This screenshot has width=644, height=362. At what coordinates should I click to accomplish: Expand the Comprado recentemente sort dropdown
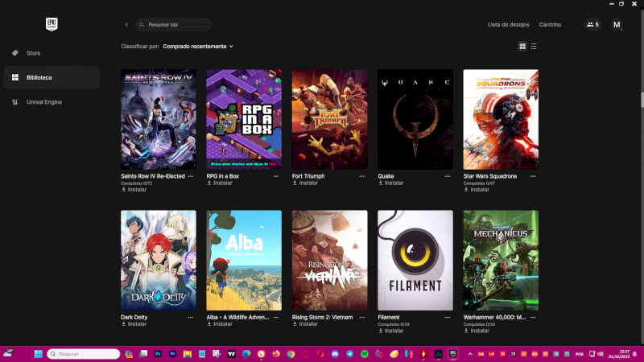point(198,47)
